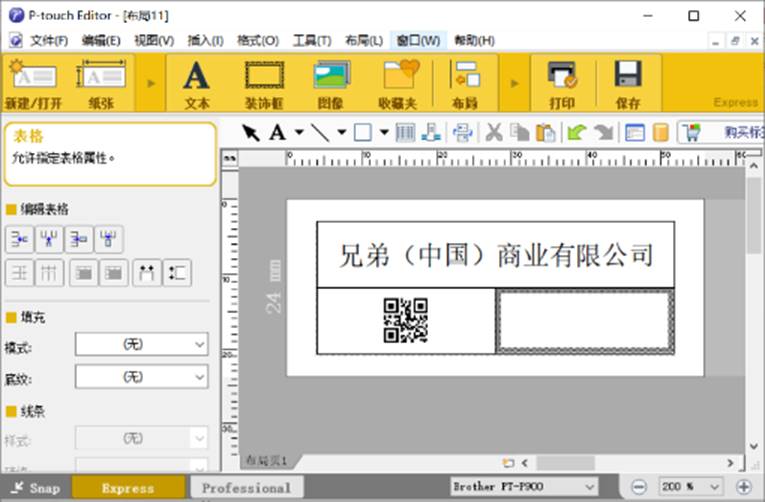Open the 工具(T) menu
The image size is (765, 502).
312,40
